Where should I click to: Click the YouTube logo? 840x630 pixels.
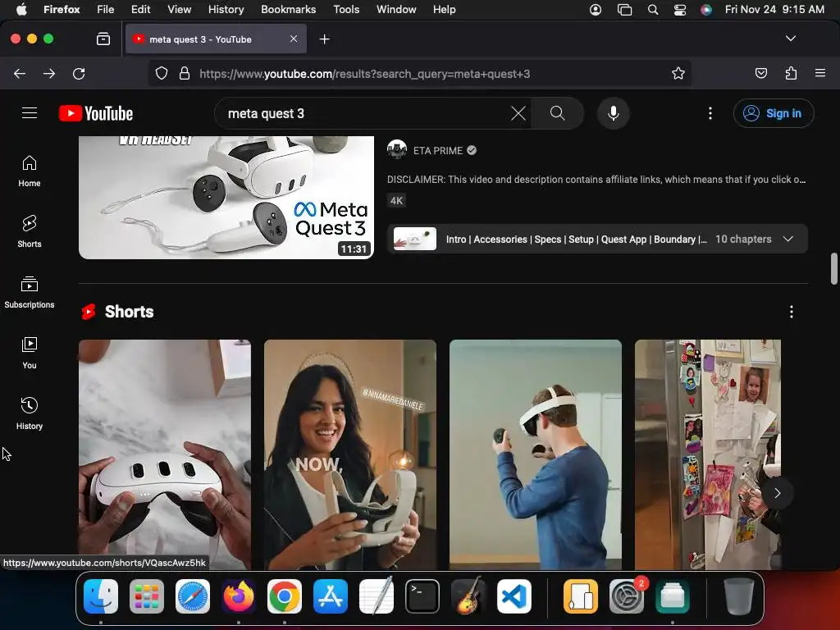tap(96, 113)
